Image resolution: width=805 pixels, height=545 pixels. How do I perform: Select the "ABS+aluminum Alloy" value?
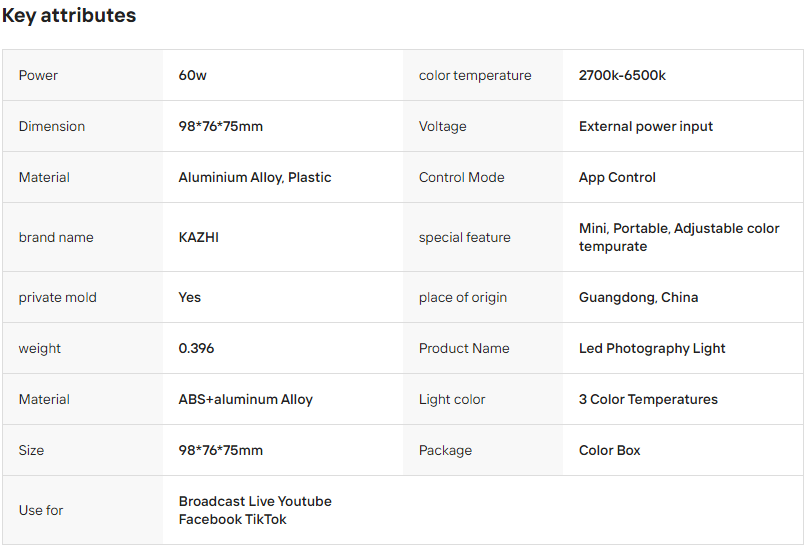pyautogui.click(x=245, y=399)
